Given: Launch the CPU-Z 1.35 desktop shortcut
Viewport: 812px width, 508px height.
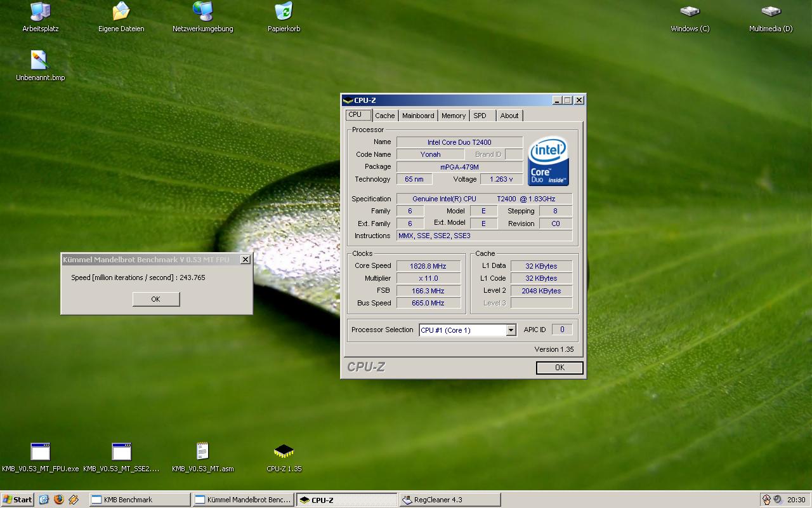Looking at the screenshot, I should [284, 452].
